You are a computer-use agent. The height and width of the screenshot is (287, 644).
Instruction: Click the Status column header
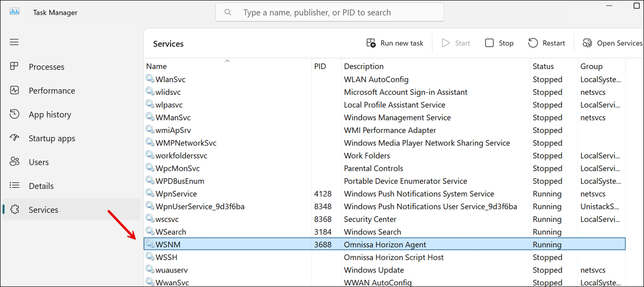click(x=544, y=66)
